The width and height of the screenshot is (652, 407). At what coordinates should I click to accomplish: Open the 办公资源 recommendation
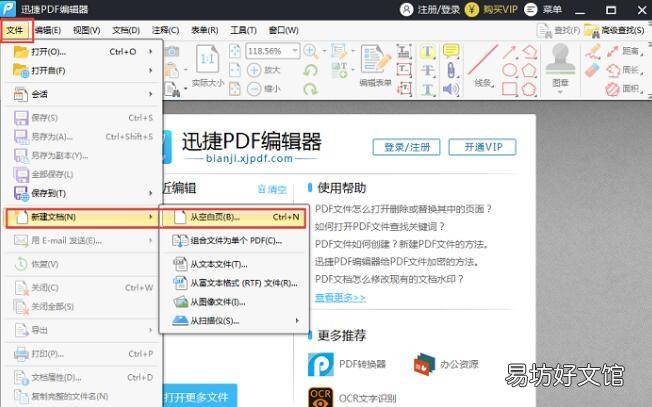pyautogui.click(x=446, y=364)
